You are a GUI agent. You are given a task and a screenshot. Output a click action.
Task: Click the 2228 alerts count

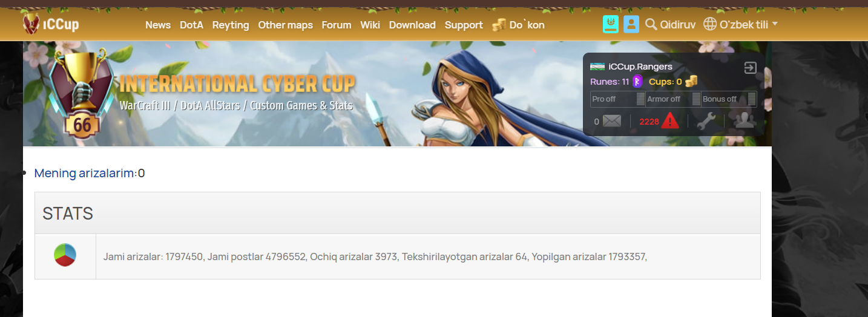click(649, 122)
